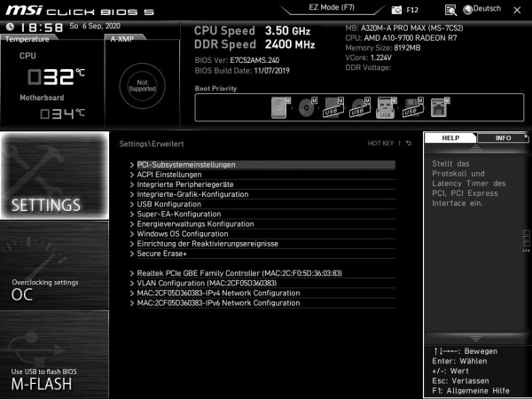The height and width of the screenshot is (399, 532).
Task: Toggle the A-XMP circular button
Action: (x=142, y=86)
